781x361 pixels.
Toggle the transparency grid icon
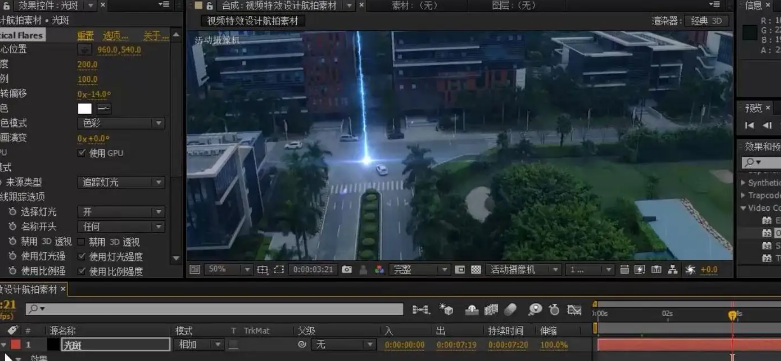[x=476, y=269]
